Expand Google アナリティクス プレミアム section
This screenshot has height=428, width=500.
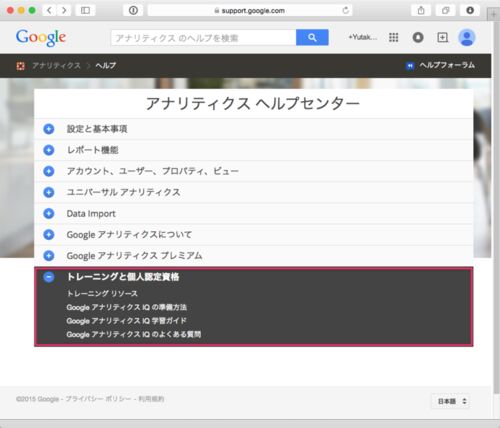coord(253,256)
